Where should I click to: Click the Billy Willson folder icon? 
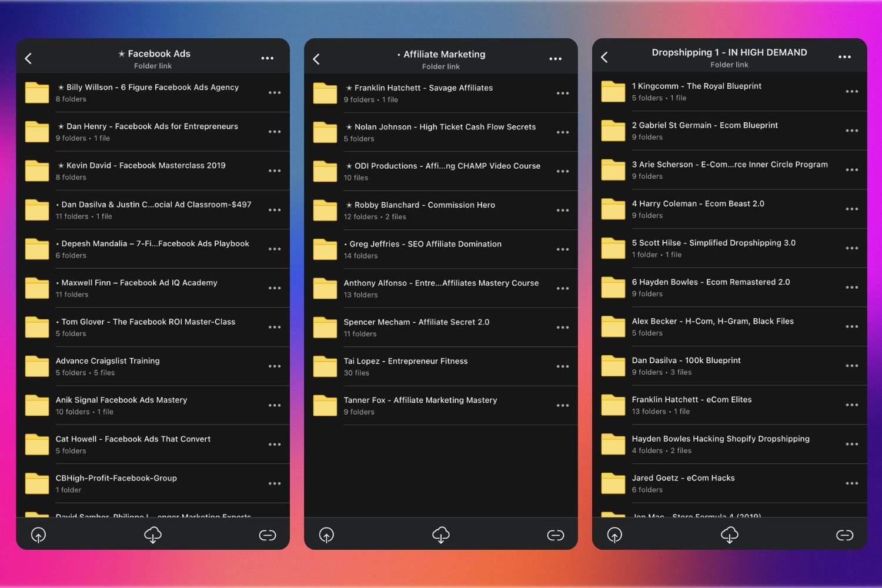coord(37,92)
